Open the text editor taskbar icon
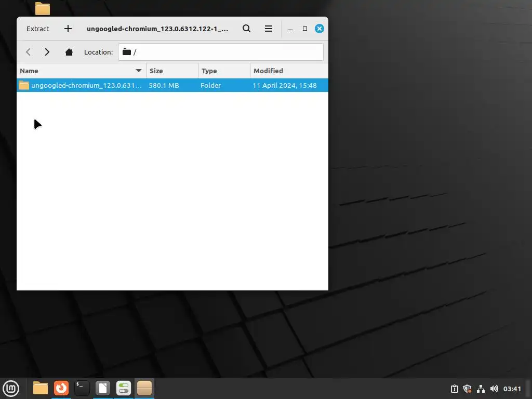Screen dimensions: 532x399 point(103,388)
